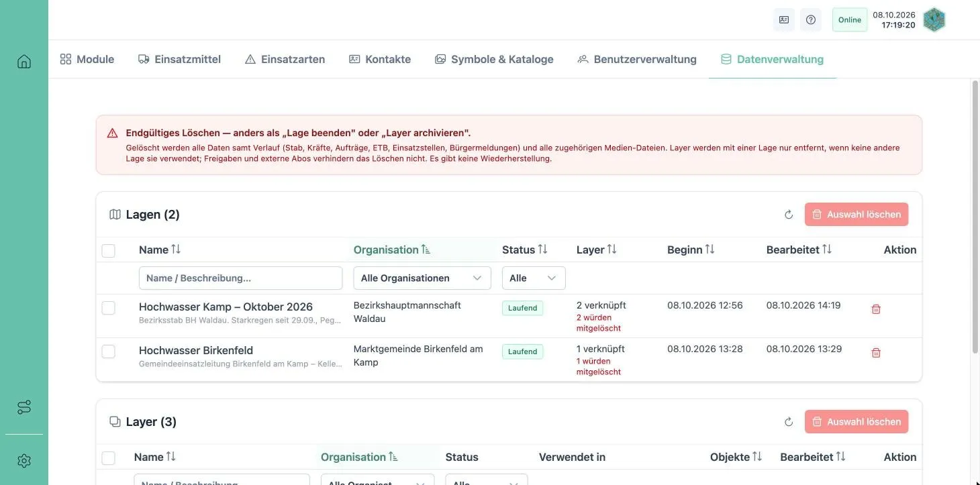This screenshot has width=980, height=485.
Task: Open the Alle Organisationen filter dropdown
Action: pos(422,278)
